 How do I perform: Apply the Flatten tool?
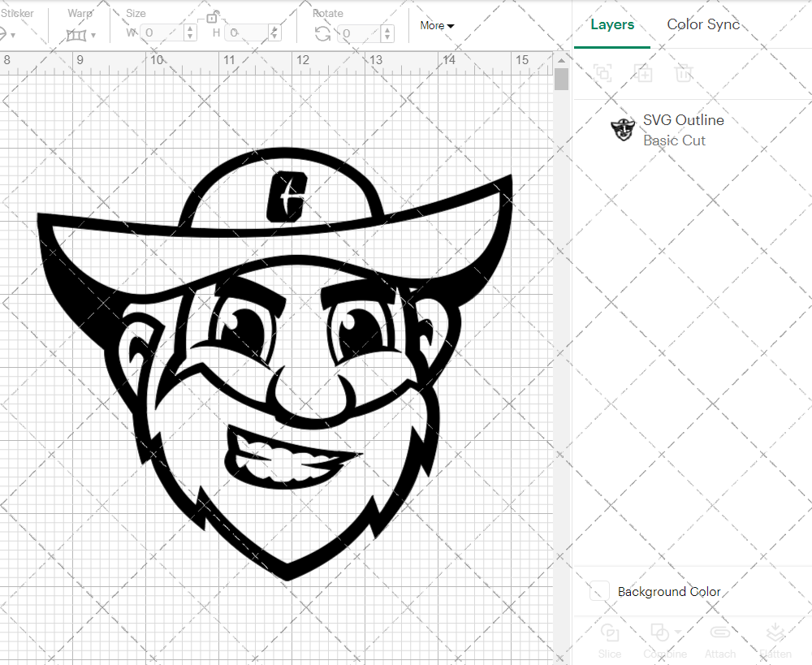(775, 641)
